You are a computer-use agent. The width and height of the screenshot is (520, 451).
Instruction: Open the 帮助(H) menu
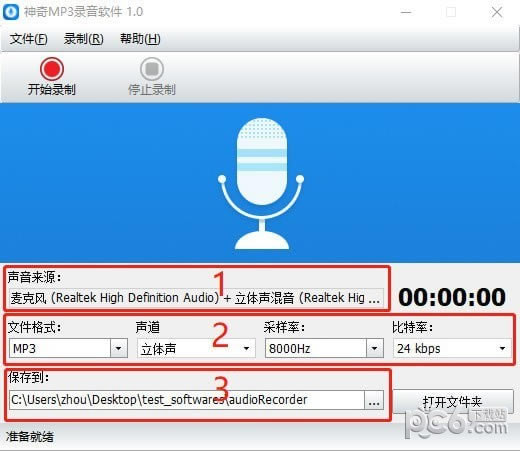140,39
